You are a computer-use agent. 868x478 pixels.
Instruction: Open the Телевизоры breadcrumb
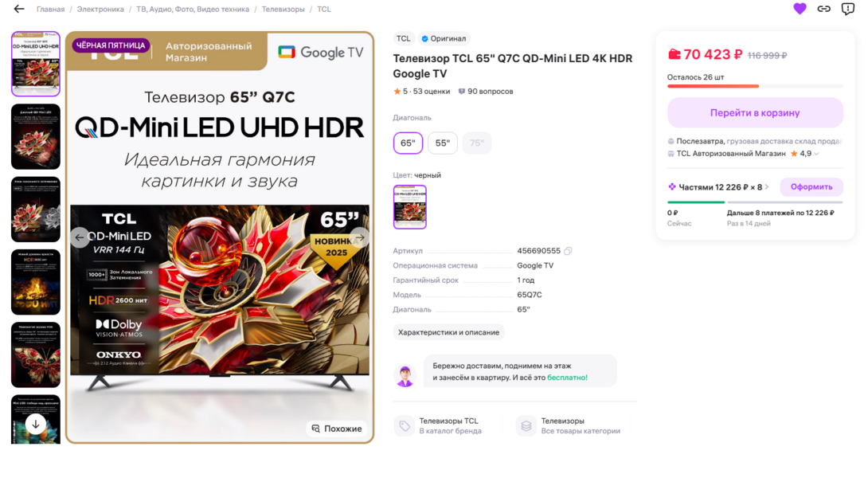pos(283,10)
